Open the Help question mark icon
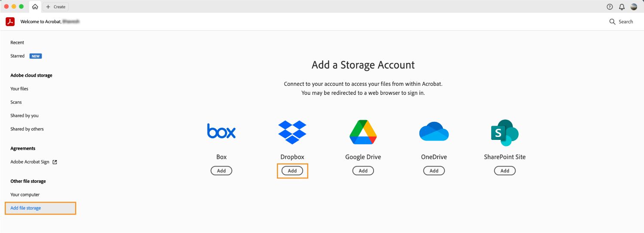Screen dimensions: 644x233 click(x=610, y=7)
